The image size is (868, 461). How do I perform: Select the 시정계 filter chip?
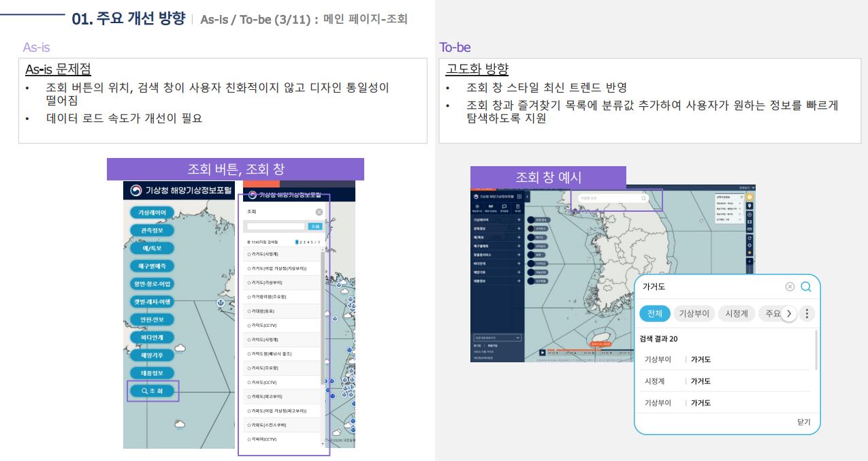[x=736, y=314]
